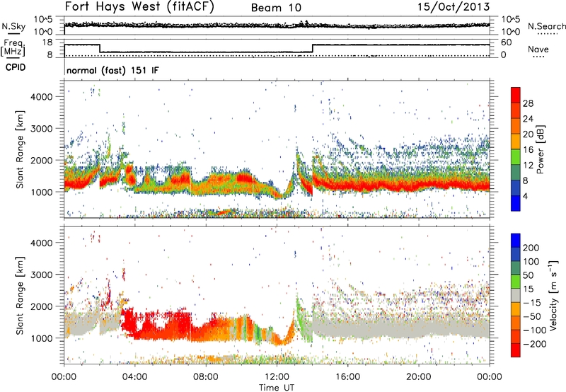Click the 'Slant Range [km]' label of the power panel

(x=21, y=149)
